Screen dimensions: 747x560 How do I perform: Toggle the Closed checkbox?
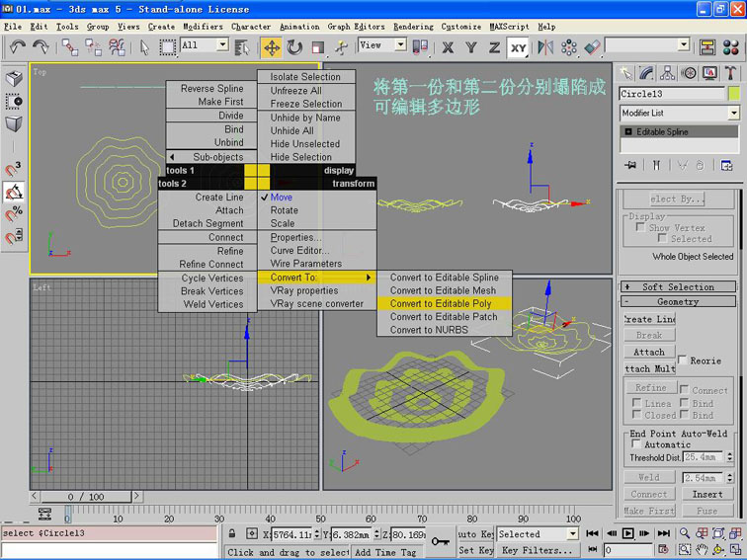click(636, 414)
